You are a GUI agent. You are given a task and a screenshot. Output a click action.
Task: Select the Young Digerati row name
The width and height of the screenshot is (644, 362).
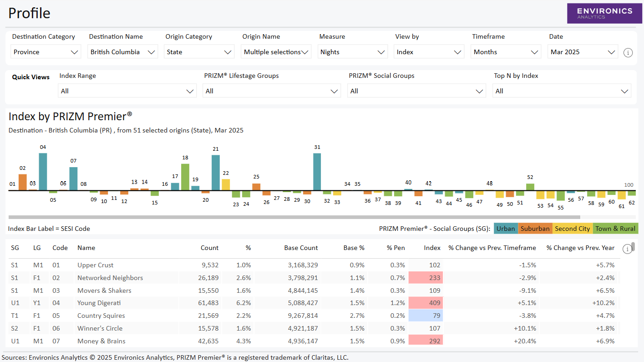99,303
